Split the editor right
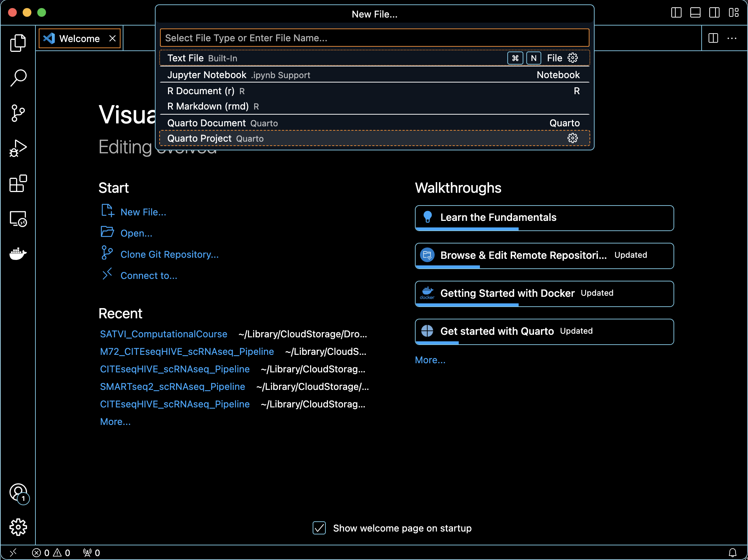748x560 pixels. click(713, 38)
